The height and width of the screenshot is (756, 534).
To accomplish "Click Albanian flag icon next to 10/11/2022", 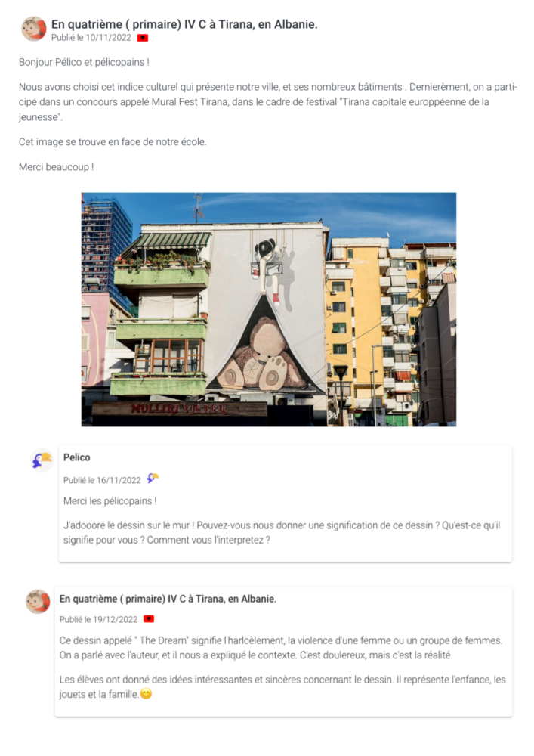I will [x=143, y=38].
